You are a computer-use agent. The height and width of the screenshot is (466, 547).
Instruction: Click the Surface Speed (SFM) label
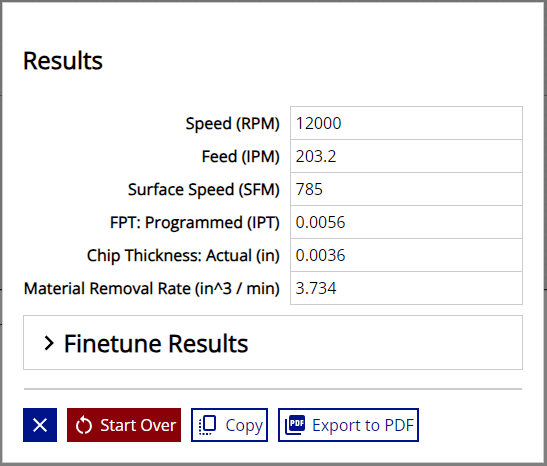click(204, 189)
